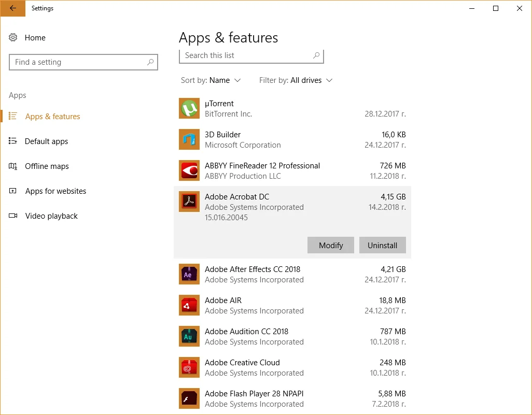Image resolution: width=532 pixels, height=415 pixels.
Task: Go to Settings Home
Action: tap(35, 38)
